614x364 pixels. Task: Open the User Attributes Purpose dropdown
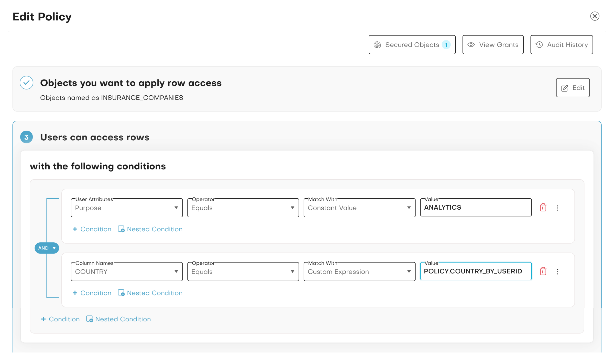(127, 208)
